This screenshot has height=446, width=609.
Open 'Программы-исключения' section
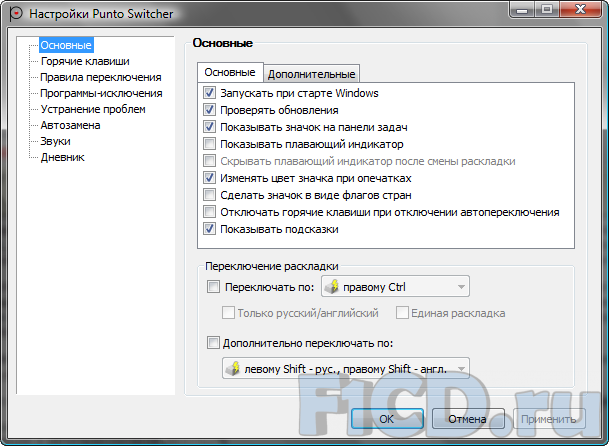pos(101,93)
